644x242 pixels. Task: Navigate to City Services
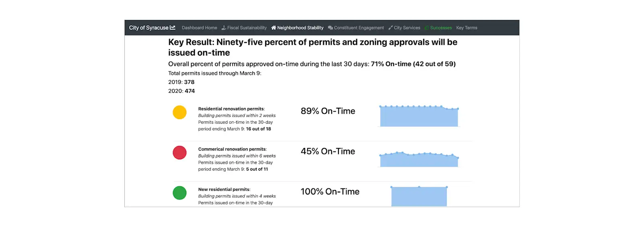coord(404,28)
